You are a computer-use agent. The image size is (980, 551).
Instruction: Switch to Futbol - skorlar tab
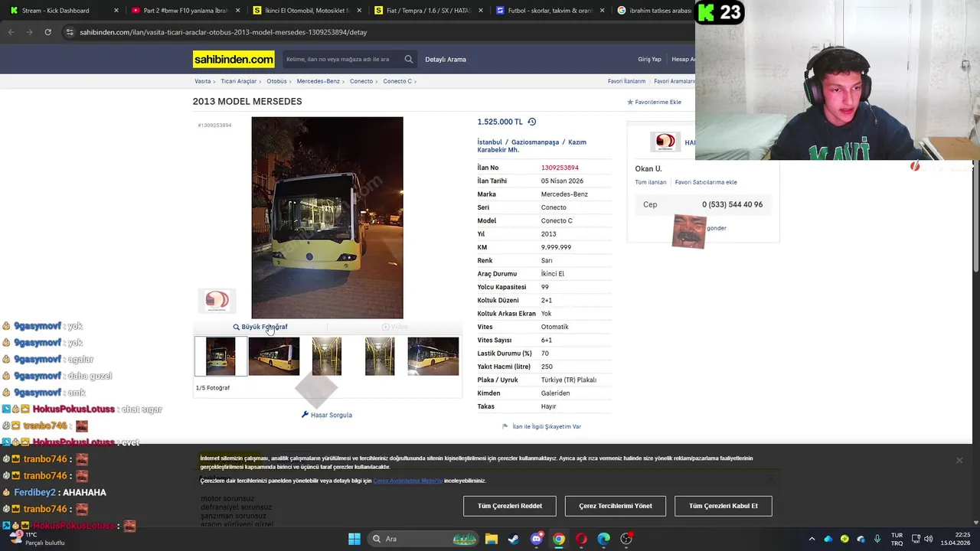click(x=550, y=11)
